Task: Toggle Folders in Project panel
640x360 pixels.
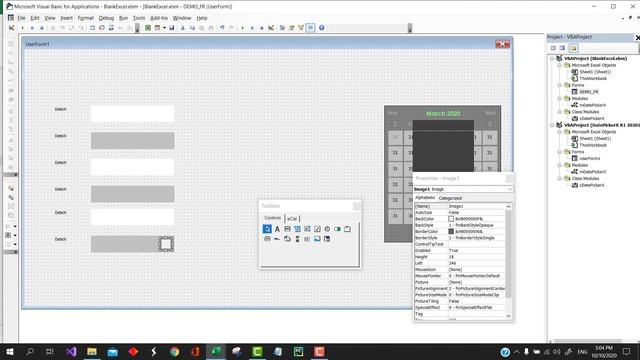Action: [573, 48]
